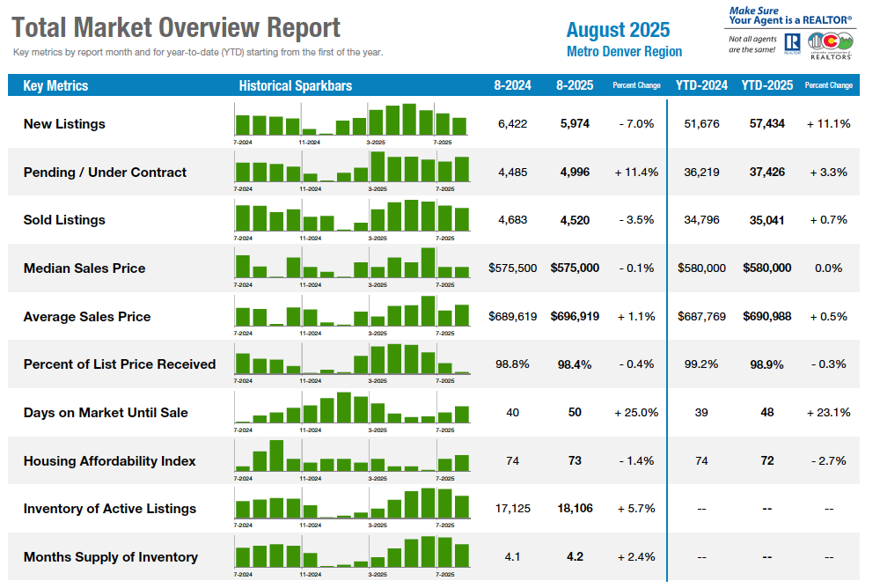Click the Metro Denver Region label

tap(624, 52)
